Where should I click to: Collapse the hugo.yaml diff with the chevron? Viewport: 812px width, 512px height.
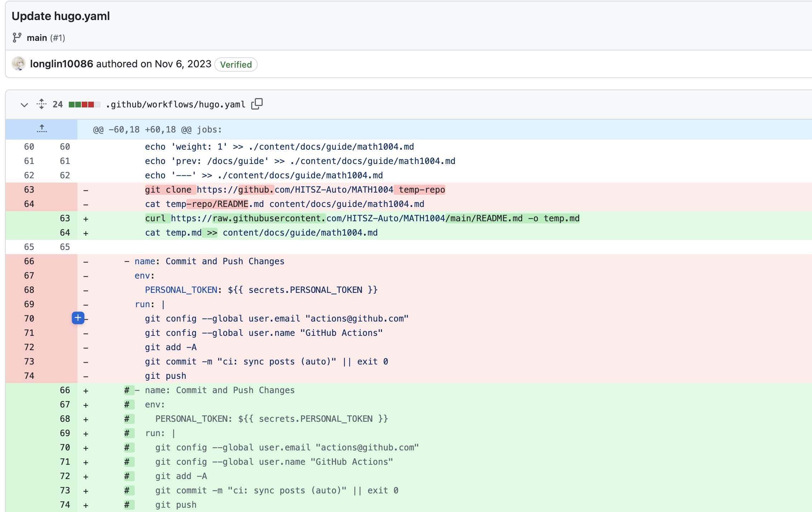point(24,105)
